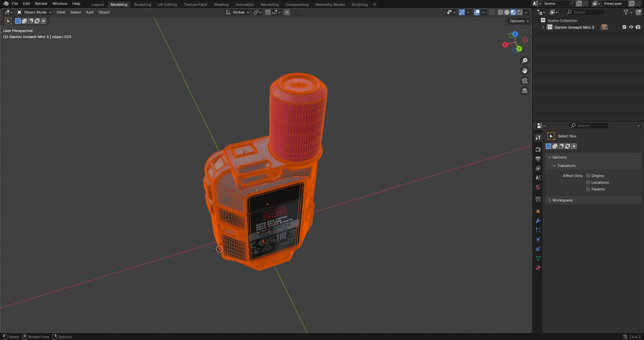Open the View Layer properties tab
This screenshot has width=644, height=340.
pos(538,168)
